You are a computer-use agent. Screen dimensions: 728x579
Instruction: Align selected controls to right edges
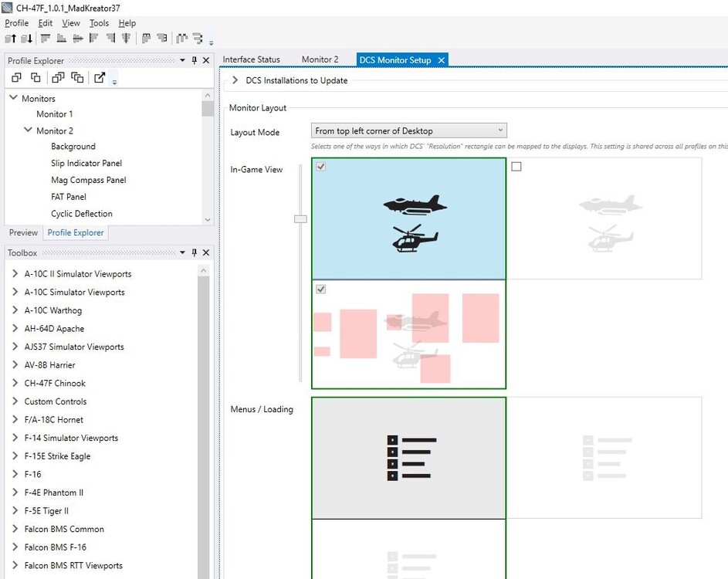click(x=110, y=38)
